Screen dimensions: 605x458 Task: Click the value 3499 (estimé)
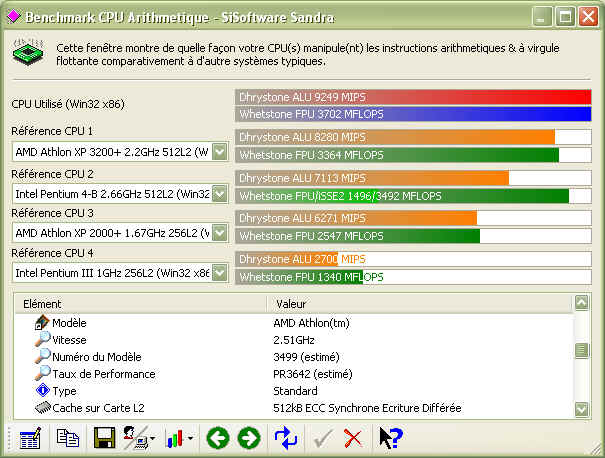pos(306,357)
